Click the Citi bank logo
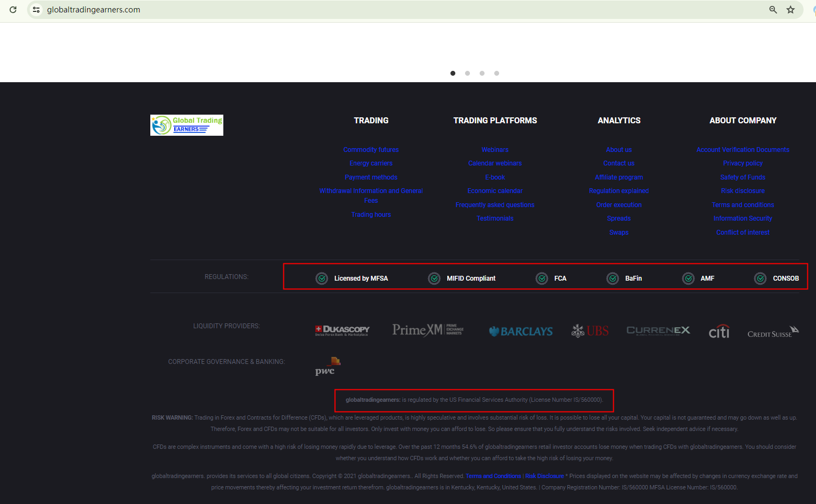Screen dimensions: 816x504 pos(719,331)
